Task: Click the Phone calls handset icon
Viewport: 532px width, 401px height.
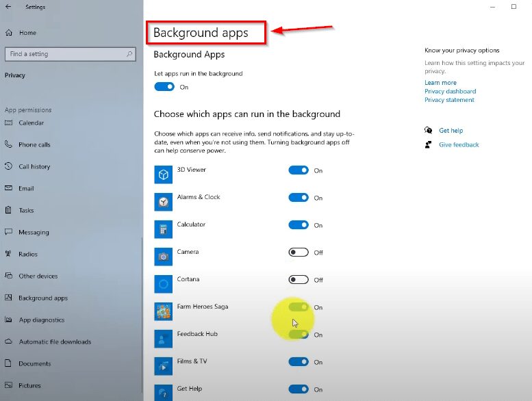Action: point(8,144)
